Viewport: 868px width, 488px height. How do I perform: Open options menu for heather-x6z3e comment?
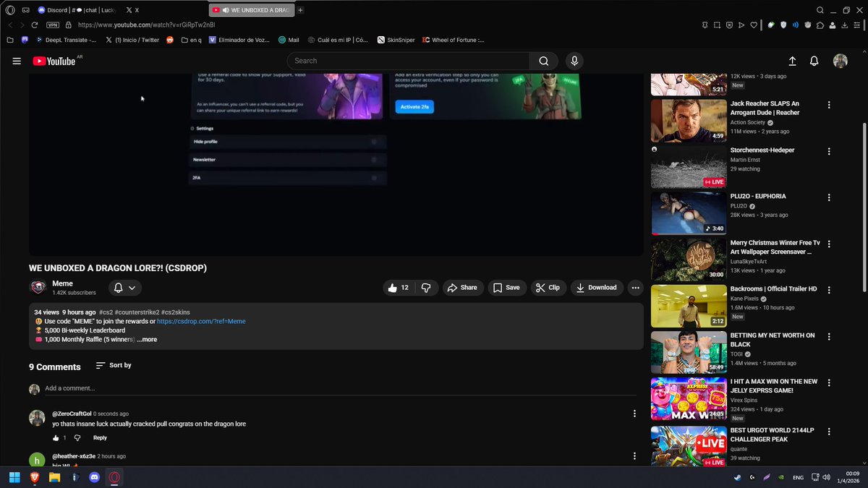click(x=634, y=456)
